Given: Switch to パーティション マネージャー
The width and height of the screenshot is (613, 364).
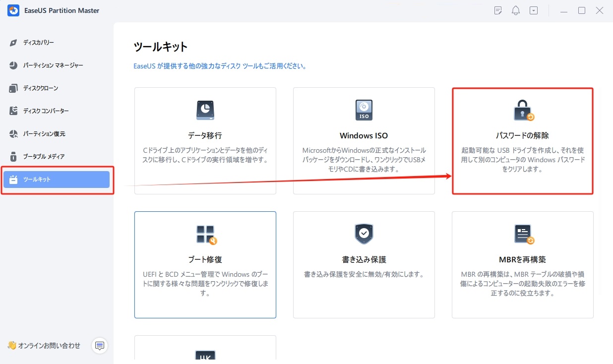Looking at the screenshot, I should pos(55,65).
